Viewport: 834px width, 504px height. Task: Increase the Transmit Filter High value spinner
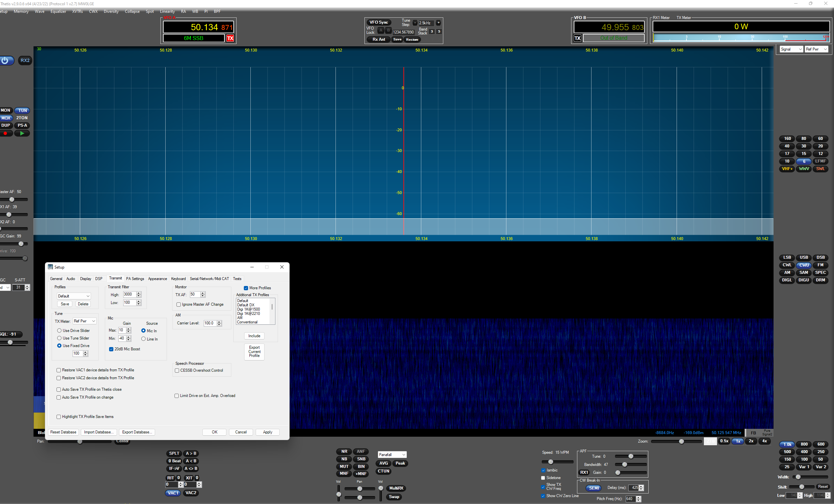pyautogui.click(x=138, y=293)
